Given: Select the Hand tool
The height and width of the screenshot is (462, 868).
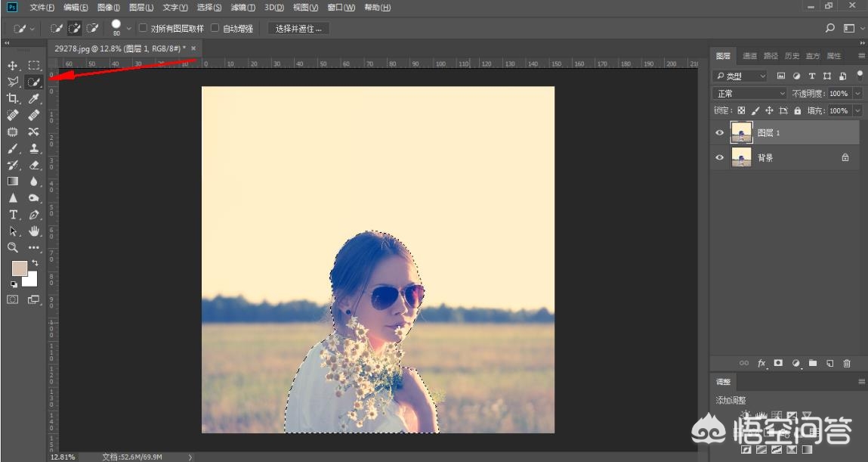Looking at the screenshot, I should pos(34,231).
